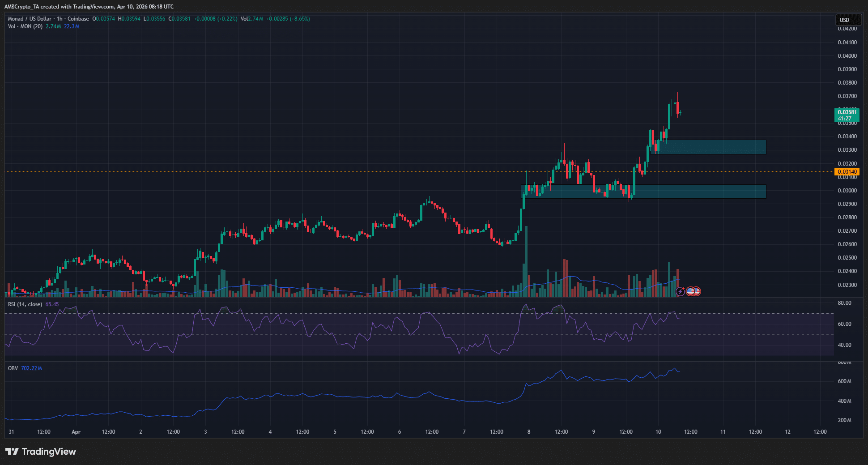Click the Monad / US Dollar symbol title
Viewport: 868px width, 465px height.
coord(30,19)
